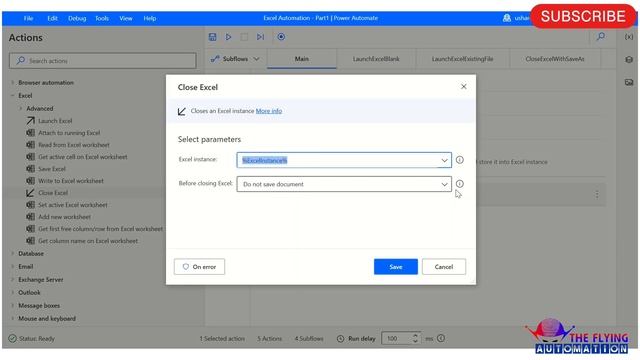Switch to LaunchExcelBlank tab

coord(376,59)
